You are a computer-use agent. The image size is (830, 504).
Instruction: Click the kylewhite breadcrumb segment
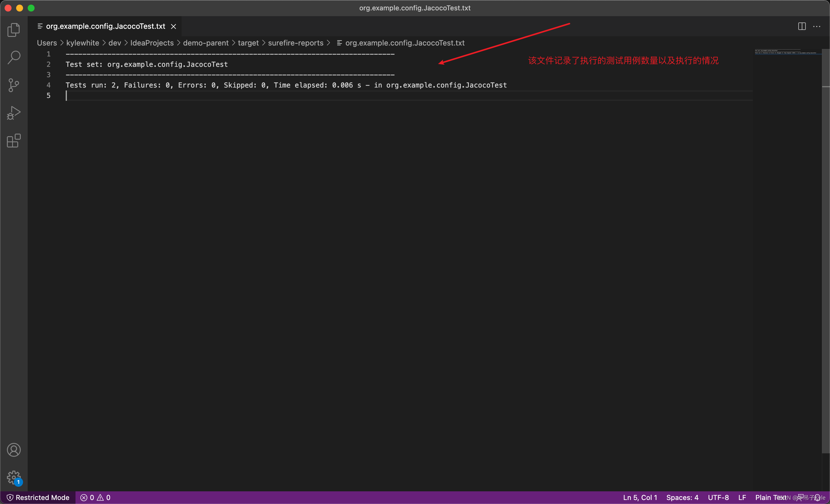pyautogui.click(x=82, y=43)
